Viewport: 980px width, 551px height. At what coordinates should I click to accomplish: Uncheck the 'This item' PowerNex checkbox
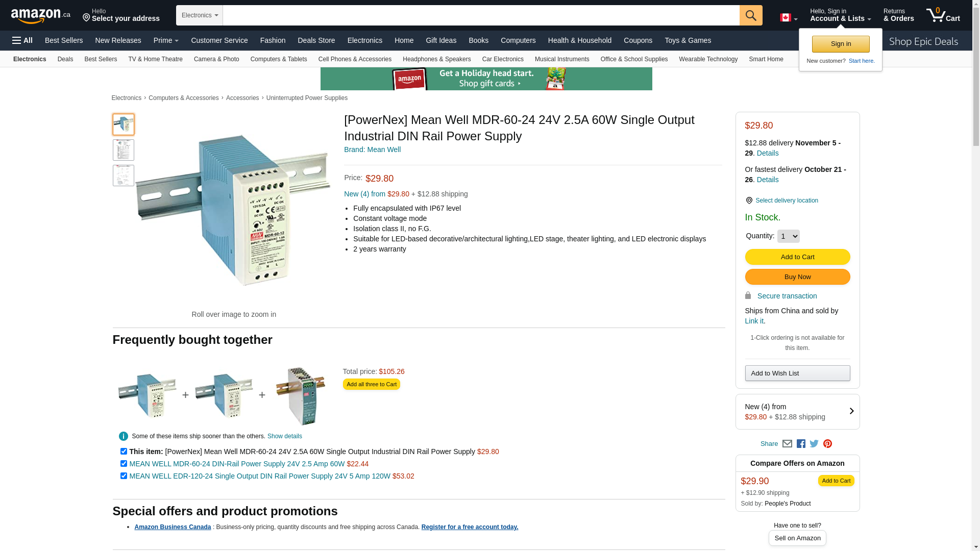pos(124,452)
